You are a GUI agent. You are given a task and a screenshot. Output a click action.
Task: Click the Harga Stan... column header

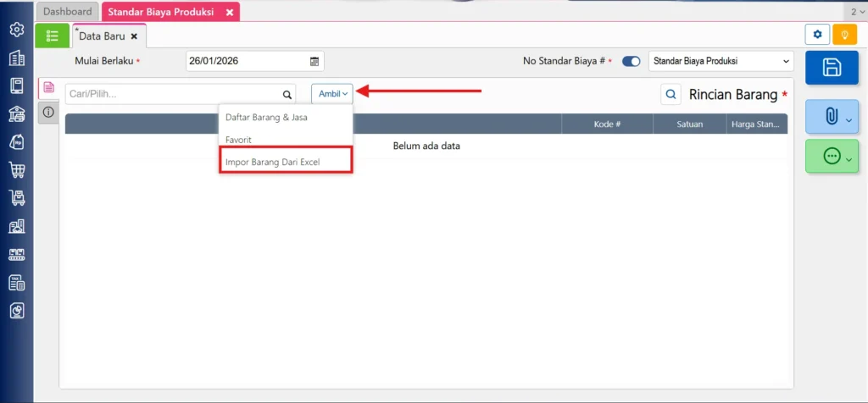[x=757, y=124]
